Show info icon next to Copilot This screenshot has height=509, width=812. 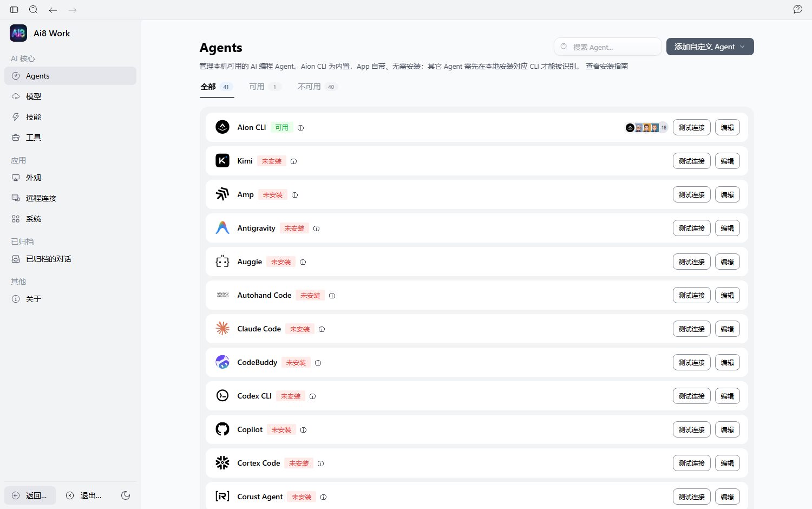[304, 430]
